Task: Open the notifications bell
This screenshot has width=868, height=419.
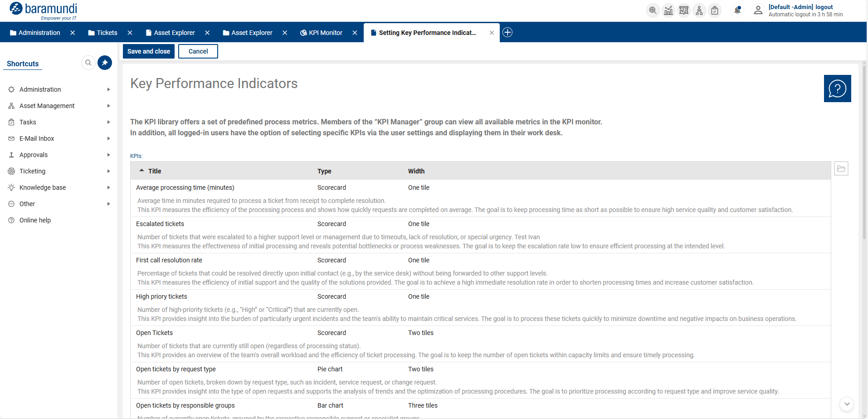Action: tap(737, 10)
